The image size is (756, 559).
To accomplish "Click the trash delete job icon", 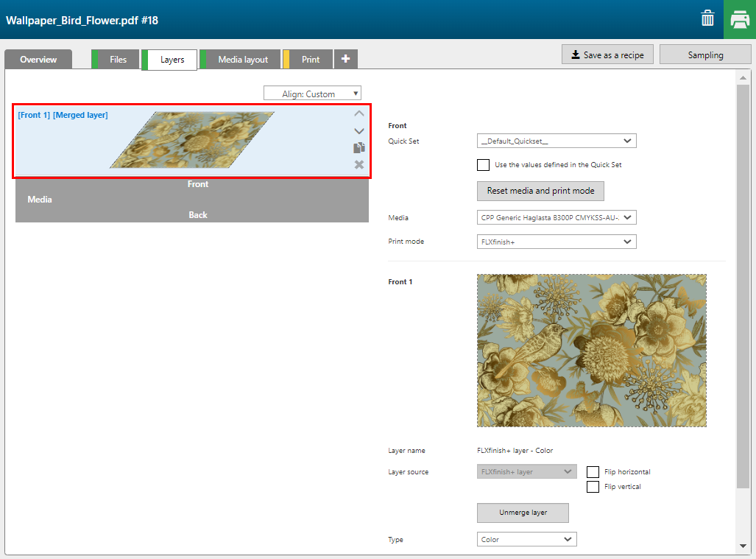I will click(707, 19).
